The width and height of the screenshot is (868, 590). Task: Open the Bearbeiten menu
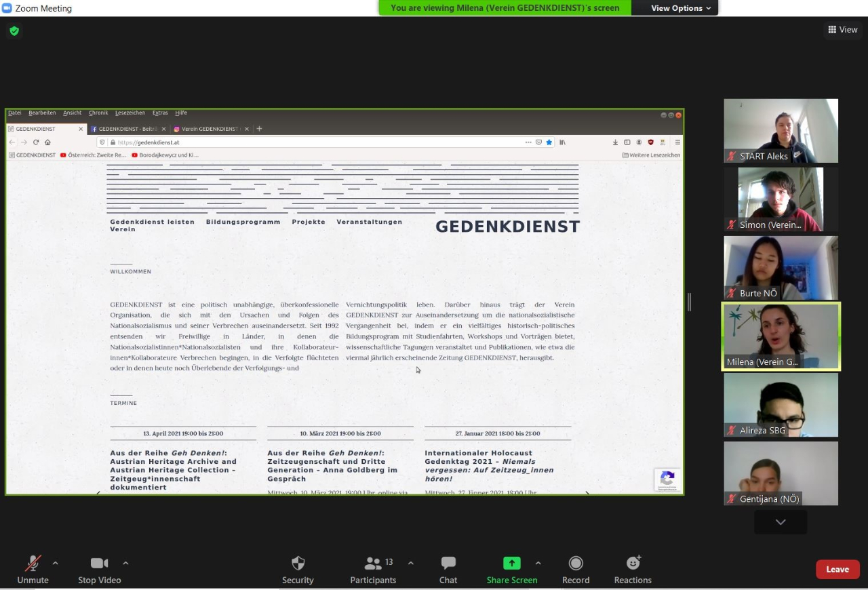coord(42,113)
